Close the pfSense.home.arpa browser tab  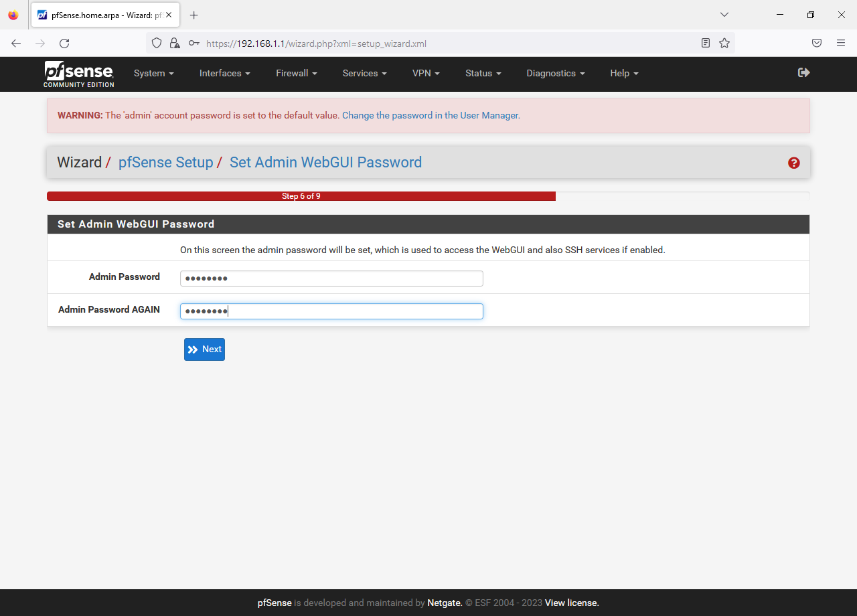[169, 15]
